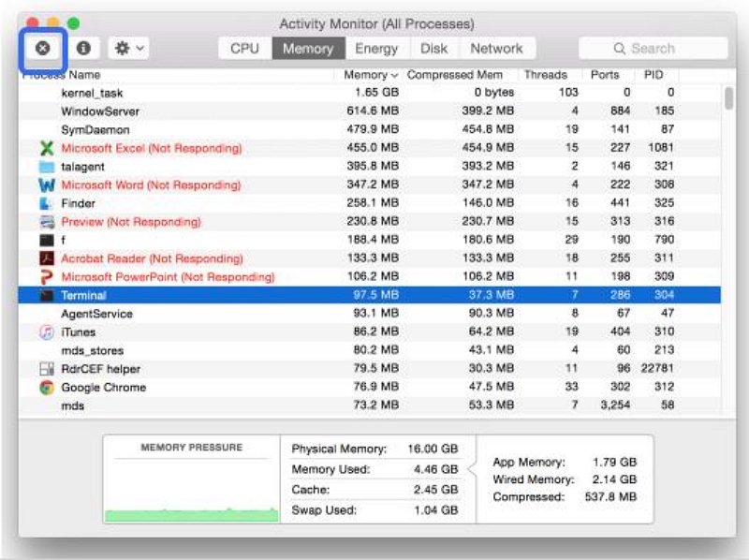Click the search magnifier icon
This screenshot has width=749, height=560.
point(620,49)
